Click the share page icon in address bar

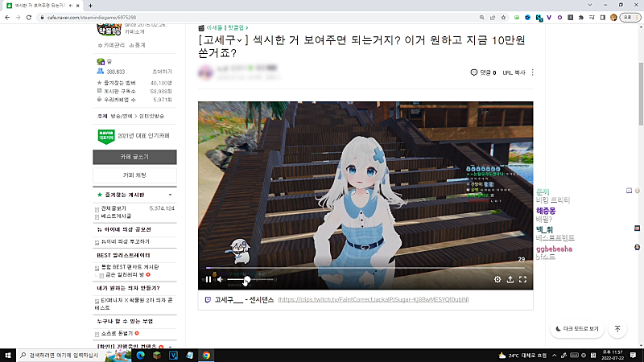click(x=493, y=17)
